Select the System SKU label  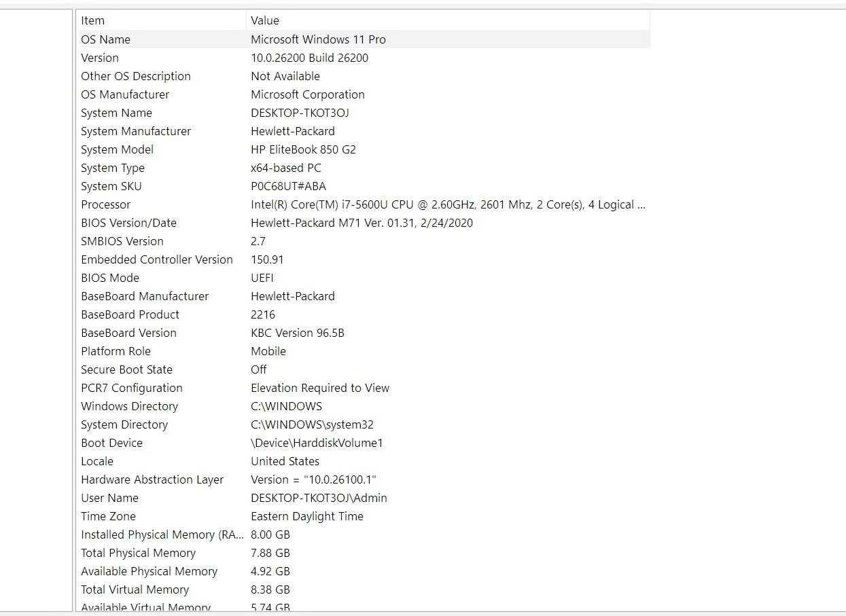pyautogui.click(x=111, y=186)
